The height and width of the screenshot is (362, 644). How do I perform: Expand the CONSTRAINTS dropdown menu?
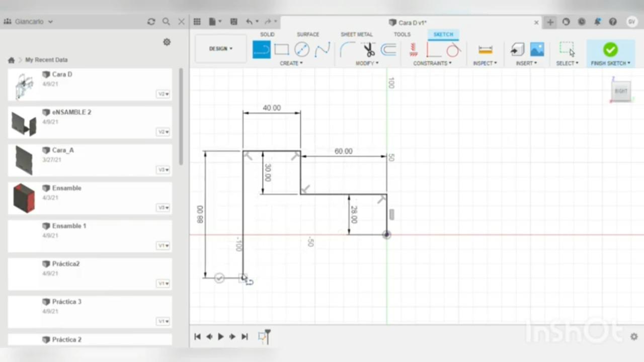(x=432, y=63)
